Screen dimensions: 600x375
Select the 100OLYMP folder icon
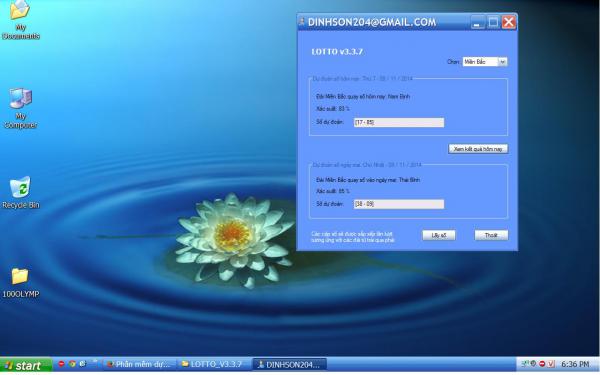pyautogui.click(x=21, y=283)
